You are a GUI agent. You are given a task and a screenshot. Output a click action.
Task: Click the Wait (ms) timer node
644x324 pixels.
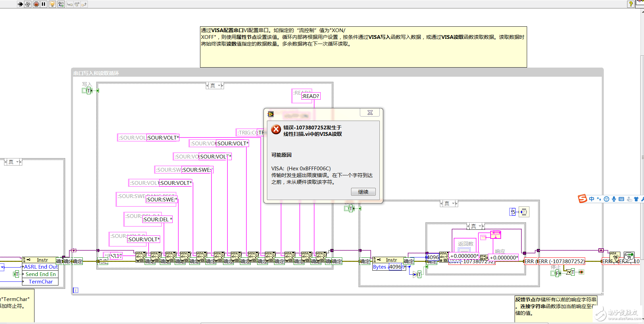point(524,212)
